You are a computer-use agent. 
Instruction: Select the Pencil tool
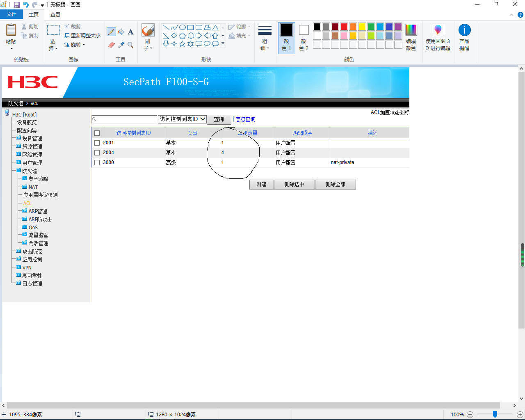coord(111,32)
